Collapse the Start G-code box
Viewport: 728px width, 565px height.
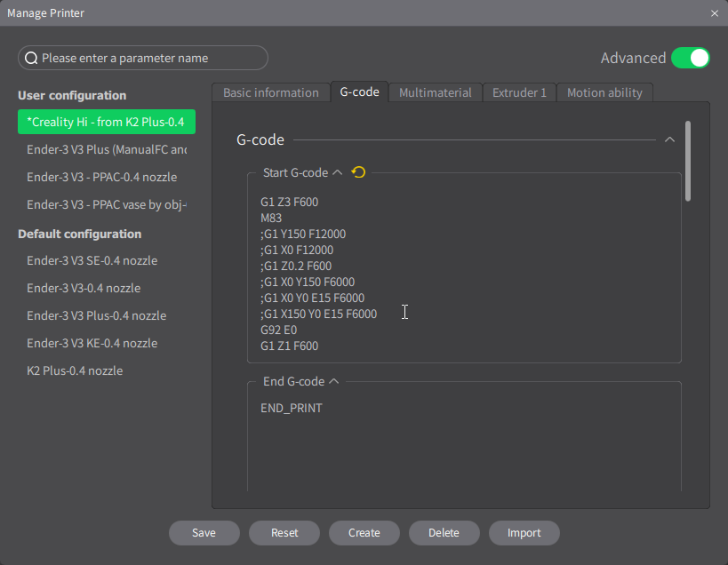click(x=338, y=172)
